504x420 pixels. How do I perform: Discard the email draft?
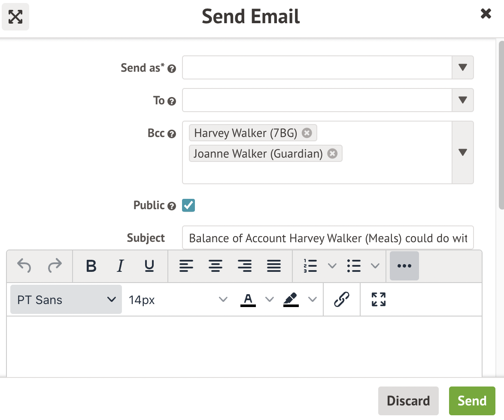[408, 401]
